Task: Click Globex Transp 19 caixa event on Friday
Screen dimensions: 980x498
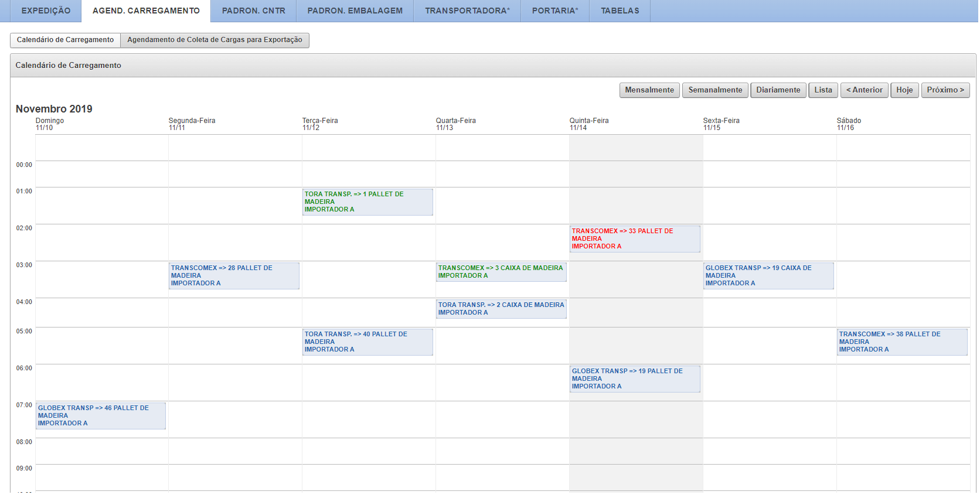Action: (x=768, y=275)
